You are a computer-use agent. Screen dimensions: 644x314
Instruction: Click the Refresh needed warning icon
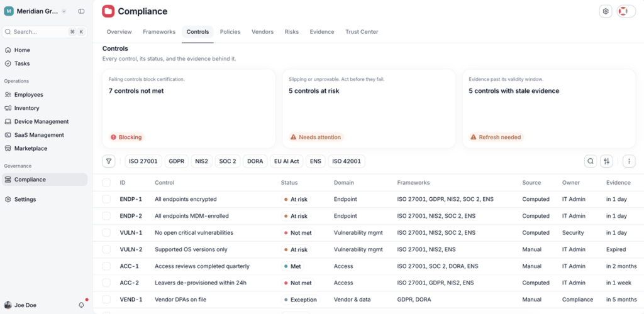point(473,138)
